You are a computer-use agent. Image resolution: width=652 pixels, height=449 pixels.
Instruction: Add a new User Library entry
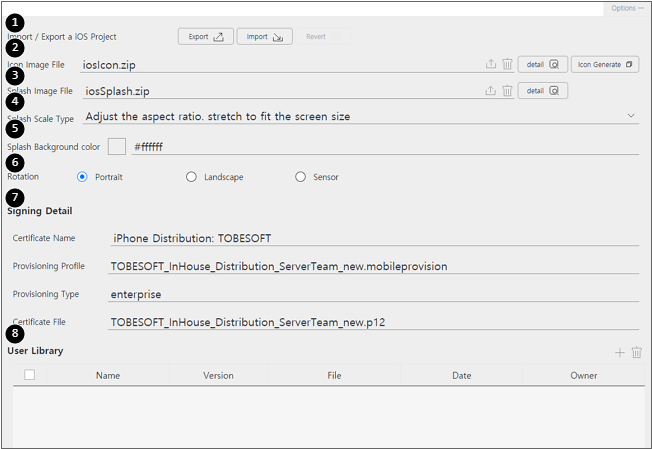click(x=620, y=353)
